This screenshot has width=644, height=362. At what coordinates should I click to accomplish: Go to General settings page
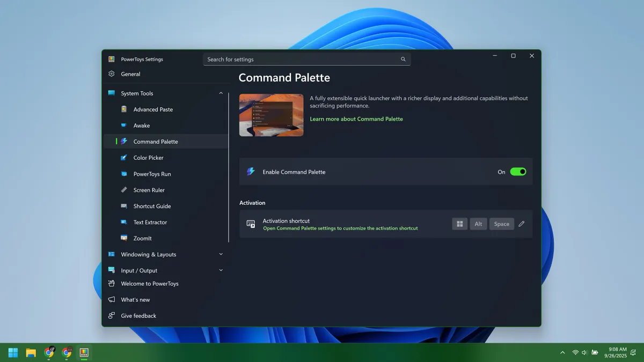click(130, 74)
